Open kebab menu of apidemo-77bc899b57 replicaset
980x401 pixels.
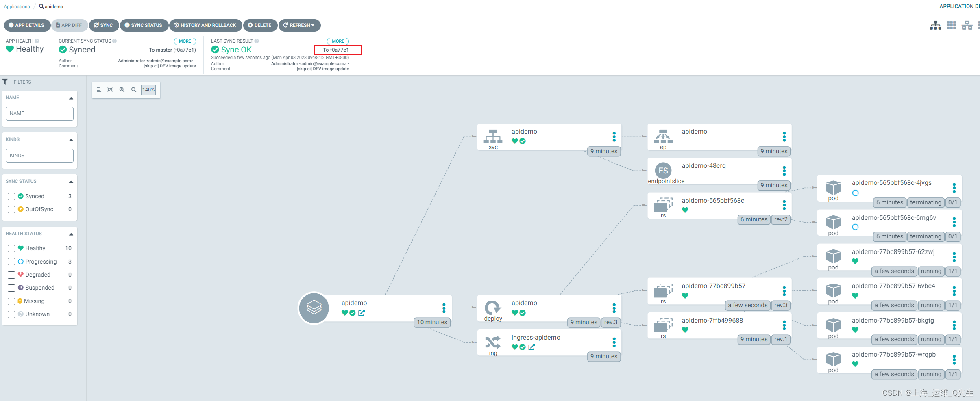pyautogui.click(x=784, y=291)
